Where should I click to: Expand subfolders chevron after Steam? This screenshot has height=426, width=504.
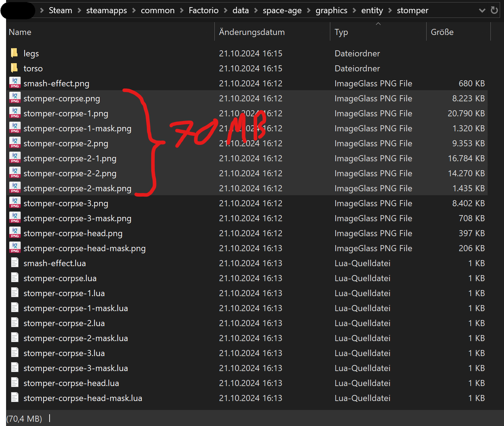coord(79,10)
